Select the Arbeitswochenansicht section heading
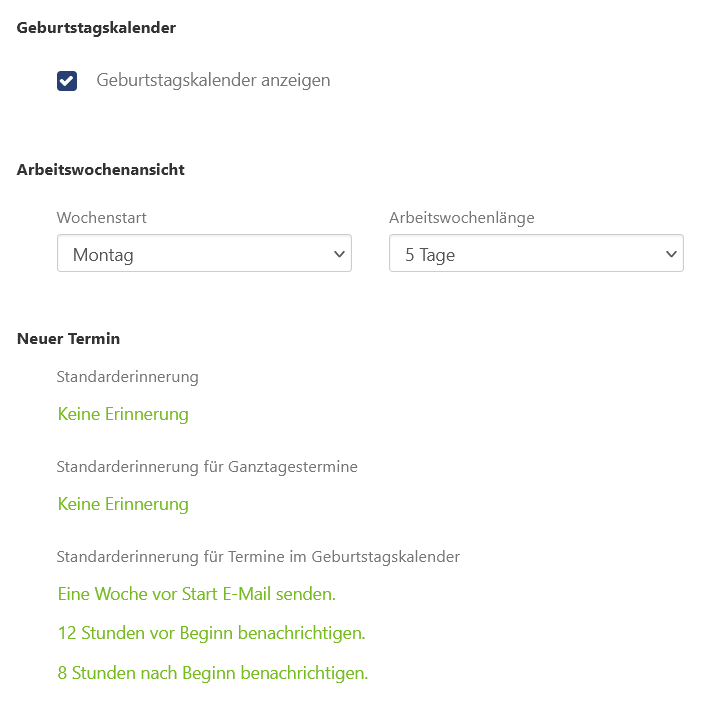Viewport: 712px width, 703px height. [101, 170]
